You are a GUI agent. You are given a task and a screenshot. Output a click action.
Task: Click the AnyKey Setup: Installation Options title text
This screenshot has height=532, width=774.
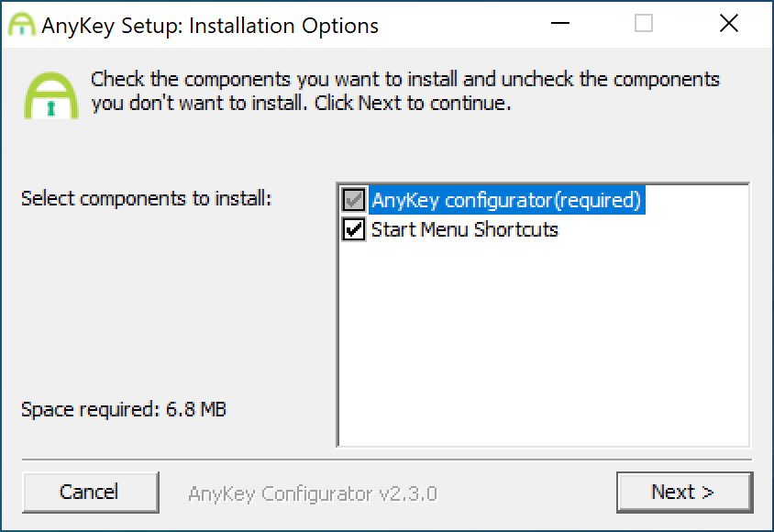coord(210,26)
